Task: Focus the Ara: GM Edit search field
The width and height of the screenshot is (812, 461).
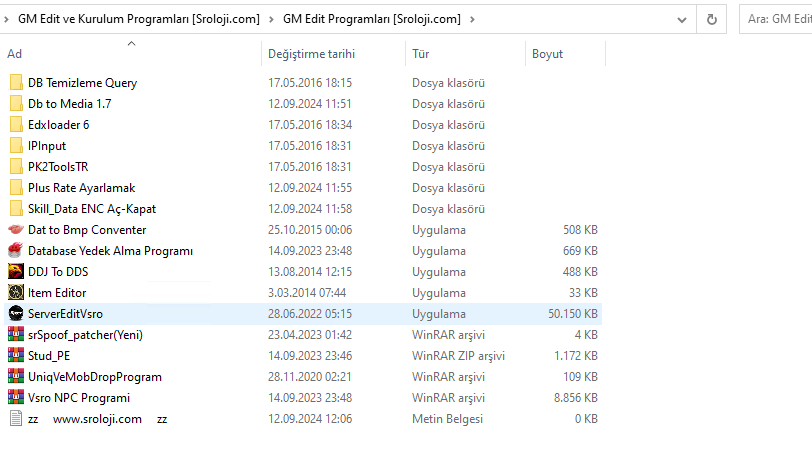Action: tap(776, 19)
